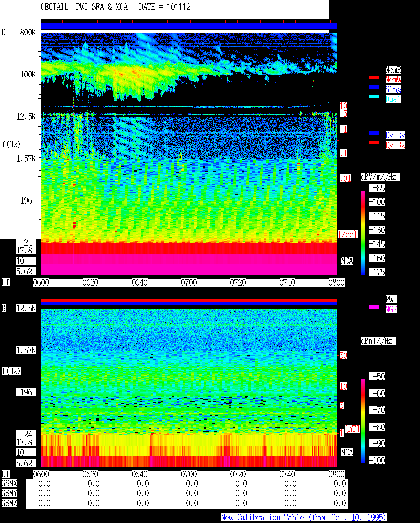The image size is (420, 523).
Task: Click the magenta MGF legend swatch
Action: pyautogui.click(x=374, y=307)
